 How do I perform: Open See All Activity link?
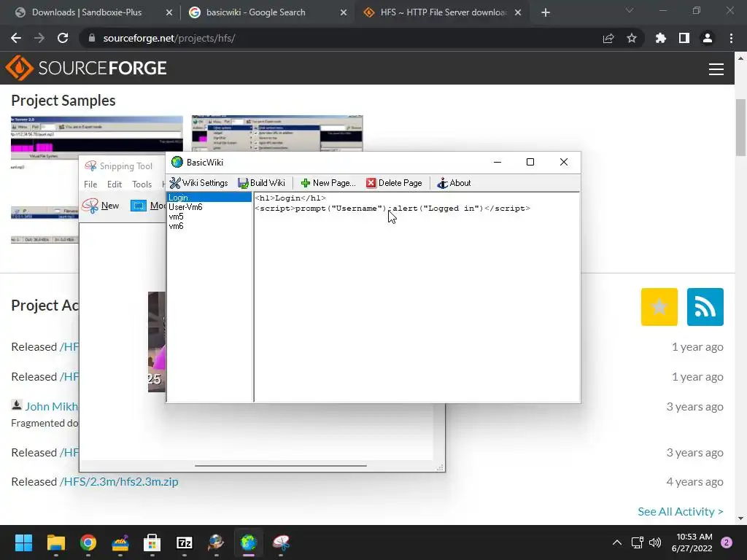(x=681, y=511)
